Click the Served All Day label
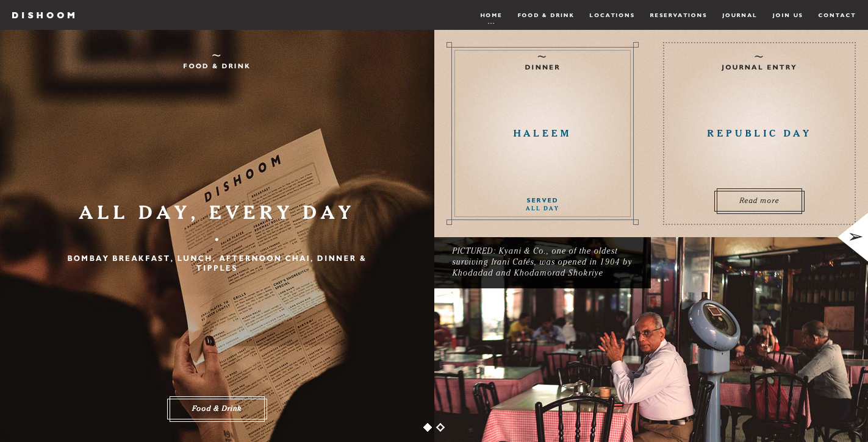 pos(542,204)
